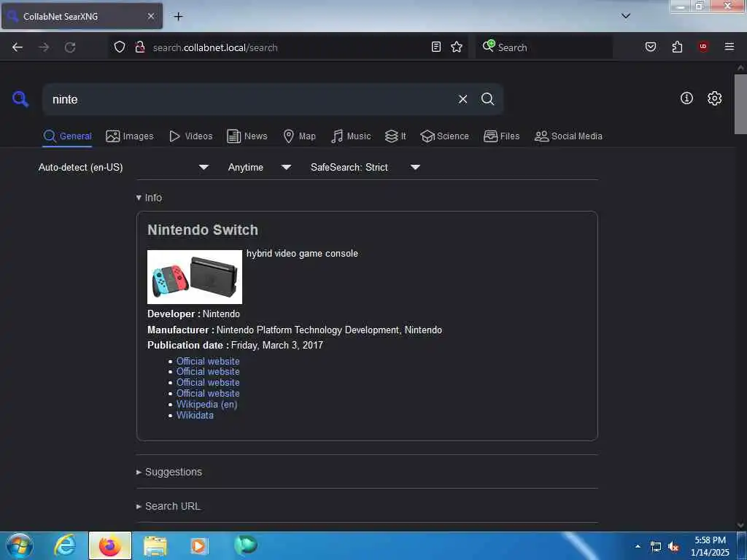Screen dimensions: 747x560
Task: Open the Firefox extensions puzzle icon
Action: [x=677, y=47]
